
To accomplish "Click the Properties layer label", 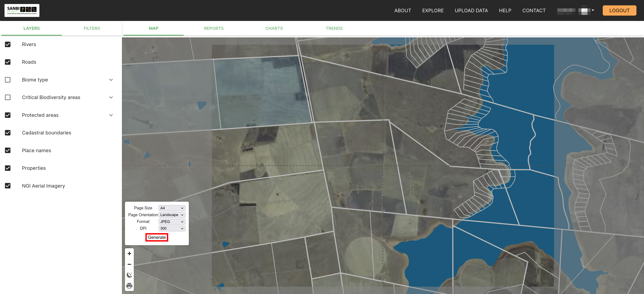I will coord(34,168).
